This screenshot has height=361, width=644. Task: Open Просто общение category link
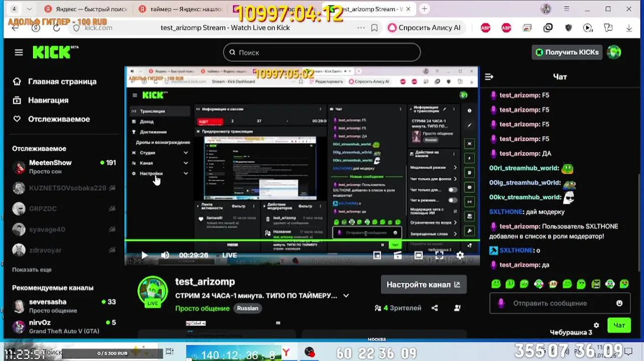click(202, 308)
